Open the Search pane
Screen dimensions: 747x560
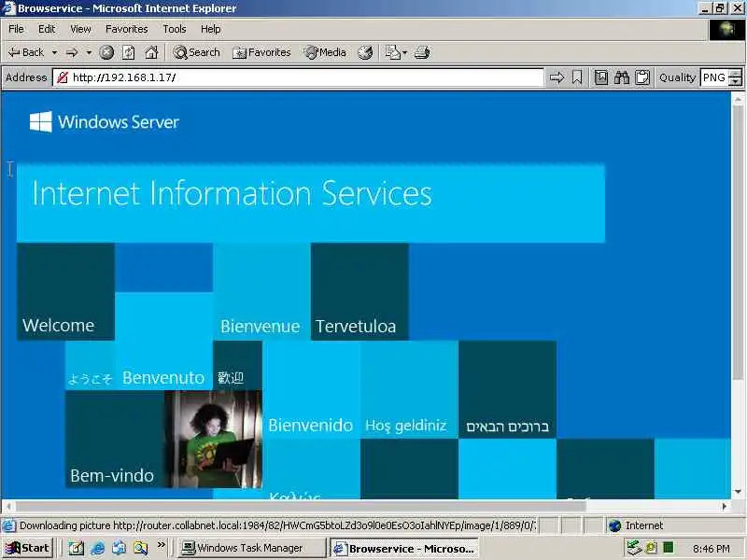pos(196,52)
